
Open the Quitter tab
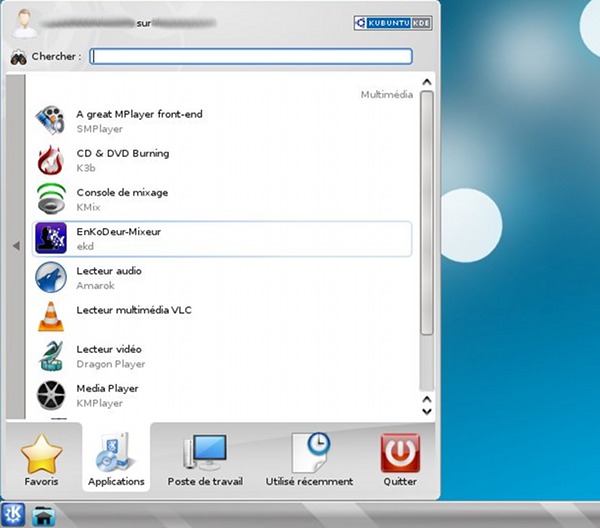pyautogui.click(x=400, y=459)
